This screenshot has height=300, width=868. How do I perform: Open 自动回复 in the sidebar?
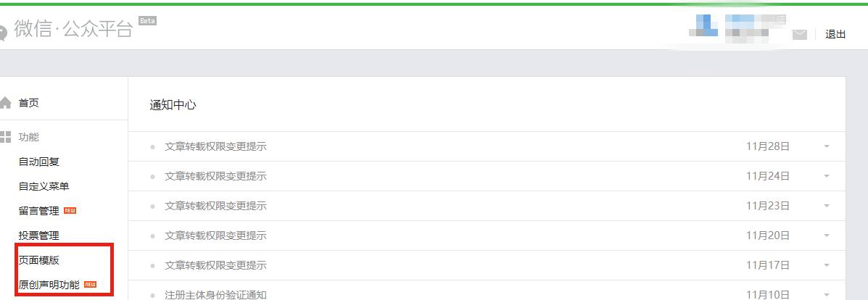click(38, 162)
